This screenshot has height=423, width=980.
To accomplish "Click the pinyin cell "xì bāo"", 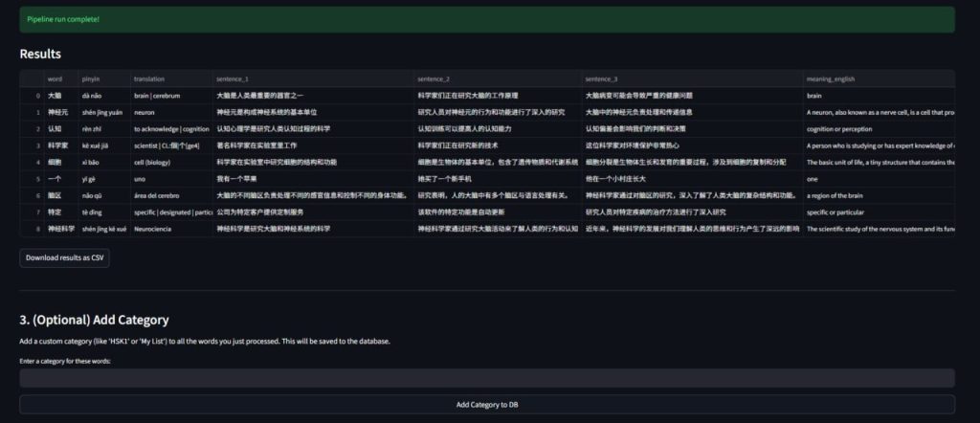I will pyautogui.click(x=93, y=162).
